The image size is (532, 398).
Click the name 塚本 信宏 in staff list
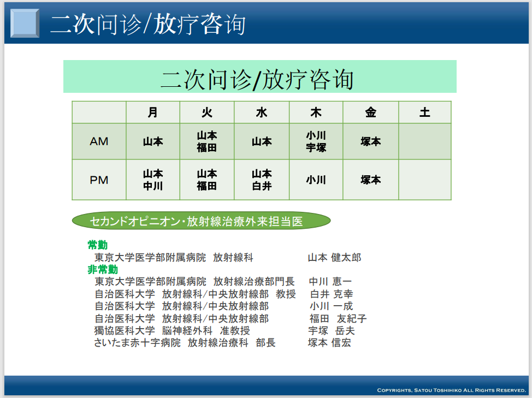(329, 343)
